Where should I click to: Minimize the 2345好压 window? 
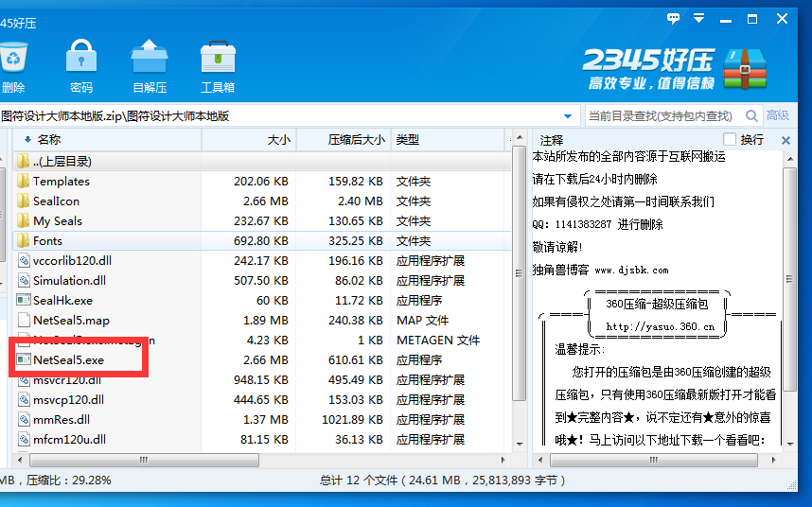click(726, 20)
